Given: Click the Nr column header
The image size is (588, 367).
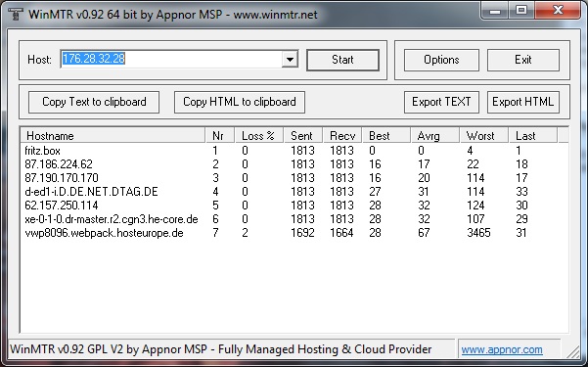Looking at the screenshot, I should 220,135.
